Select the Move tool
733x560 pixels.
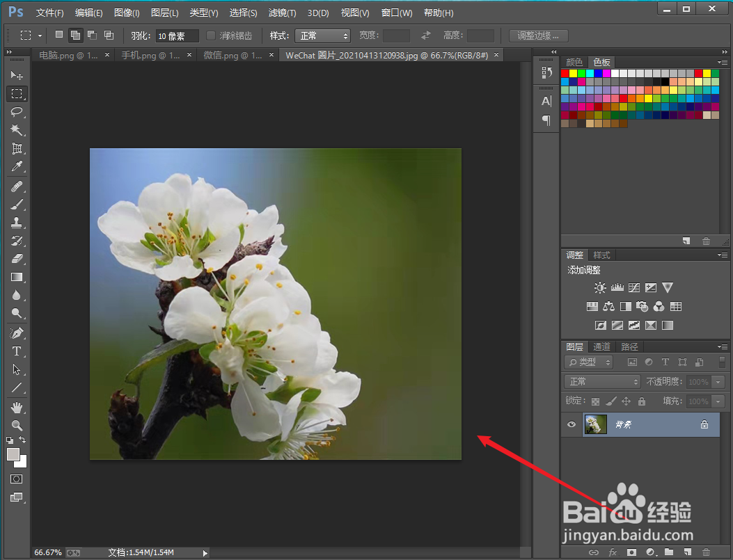17,75
